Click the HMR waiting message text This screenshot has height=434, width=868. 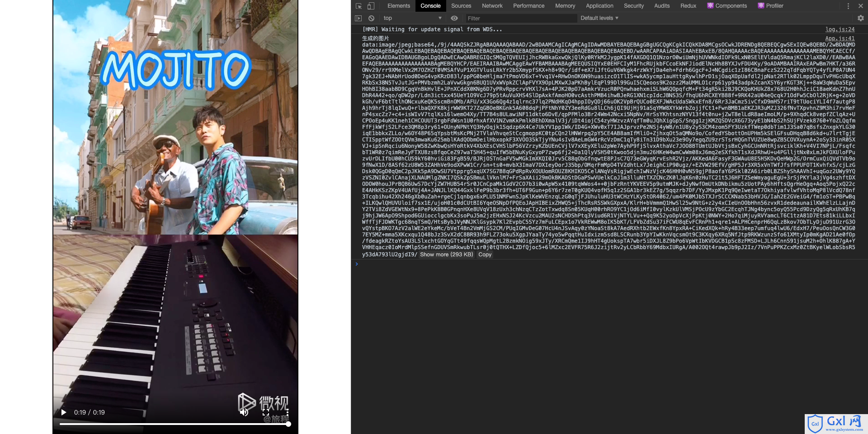[432, 29]
